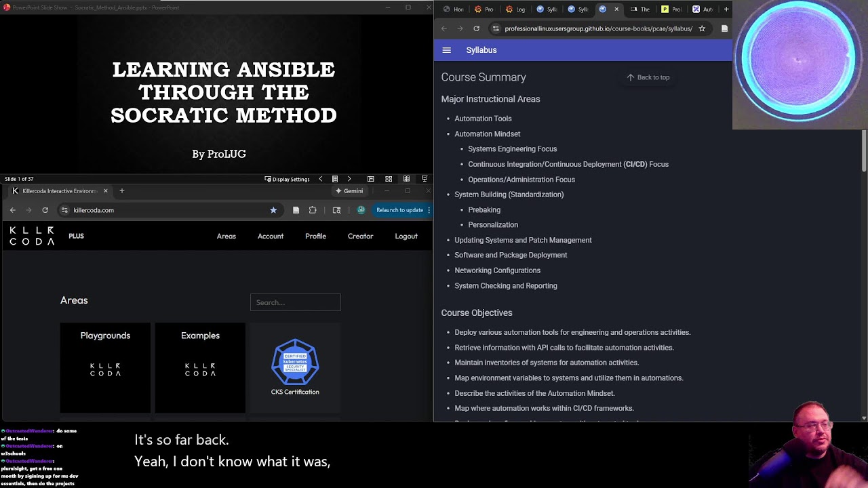The height and width of the screenshot is (488, 868).
Task: Open the Syllabus hamburger menu
Action: tap(446, 50)
